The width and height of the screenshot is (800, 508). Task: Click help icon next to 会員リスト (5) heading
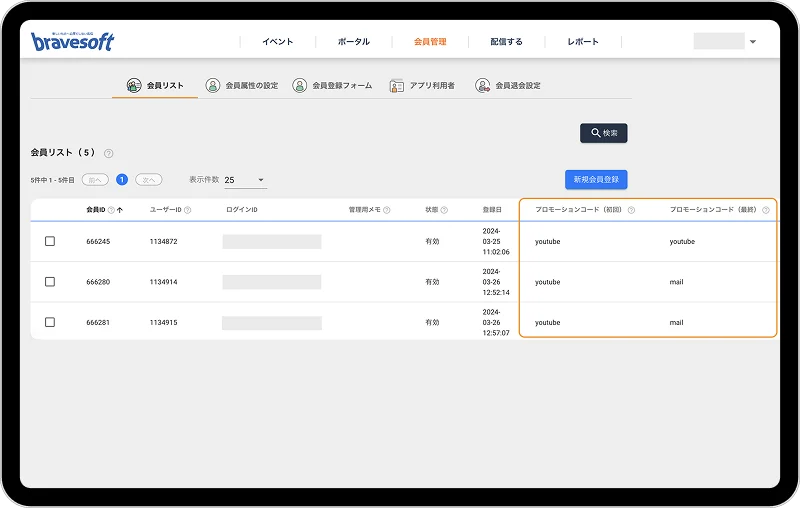[x=108, y=153]
